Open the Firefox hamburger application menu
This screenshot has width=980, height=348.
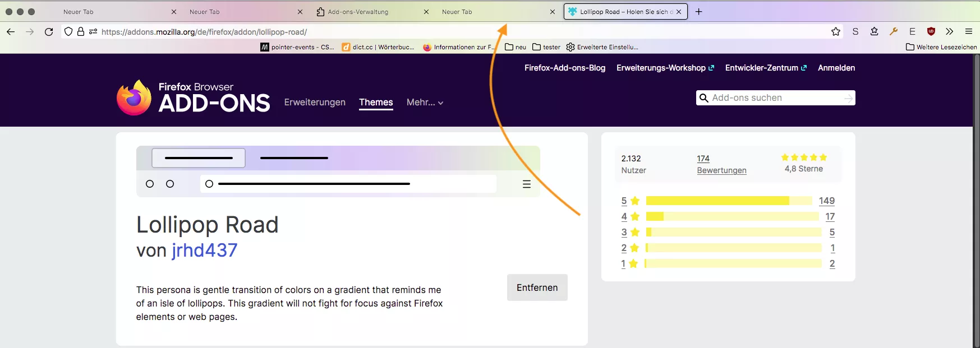[x=969, y=31]
